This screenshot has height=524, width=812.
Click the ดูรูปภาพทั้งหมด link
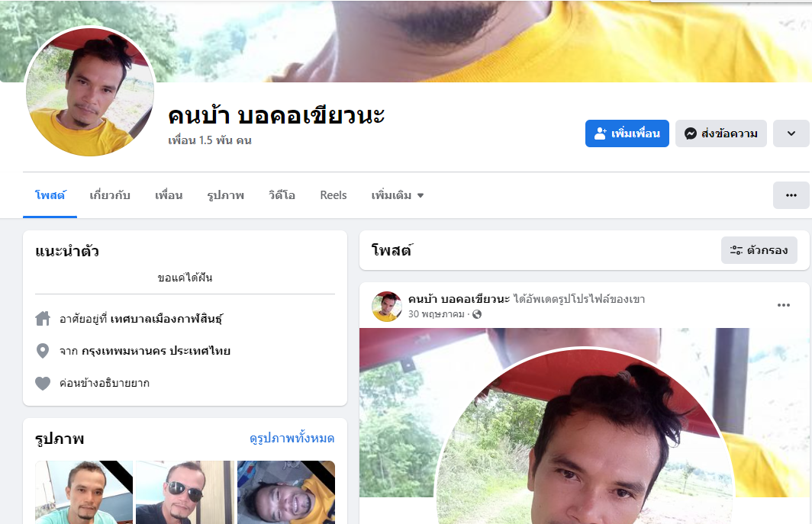[x=292, y=439]
